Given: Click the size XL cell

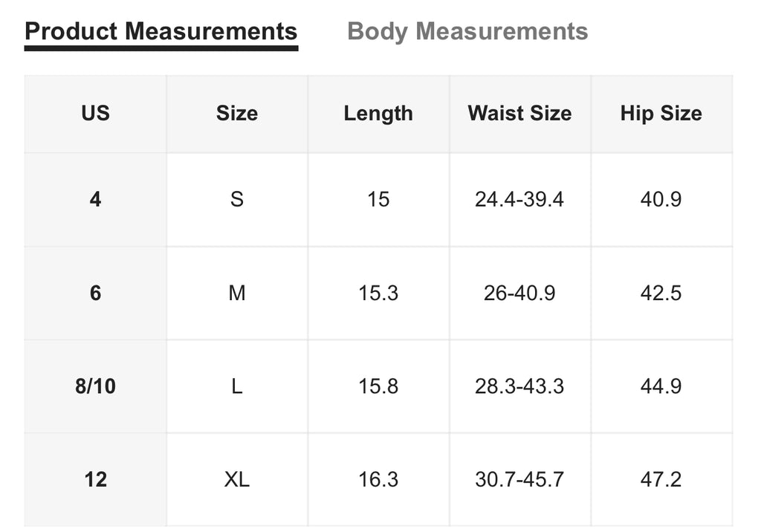Looking at the screenshot, I should [236, 479].
